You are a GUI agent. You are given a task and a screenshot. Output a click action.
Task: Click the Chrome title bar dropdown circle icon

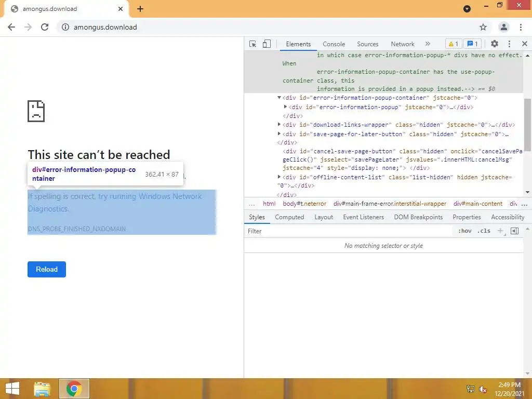(x=467, y=9)
